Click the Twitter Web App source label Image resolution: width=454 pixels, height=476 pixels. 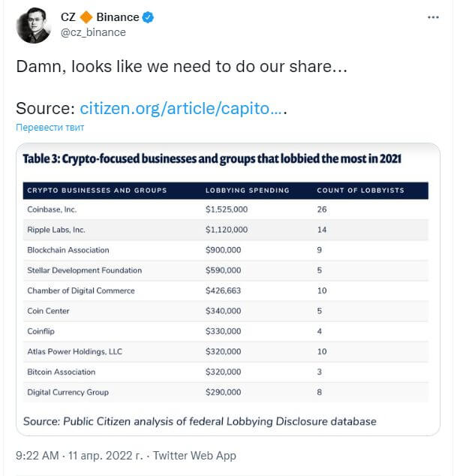pos(194,456)
